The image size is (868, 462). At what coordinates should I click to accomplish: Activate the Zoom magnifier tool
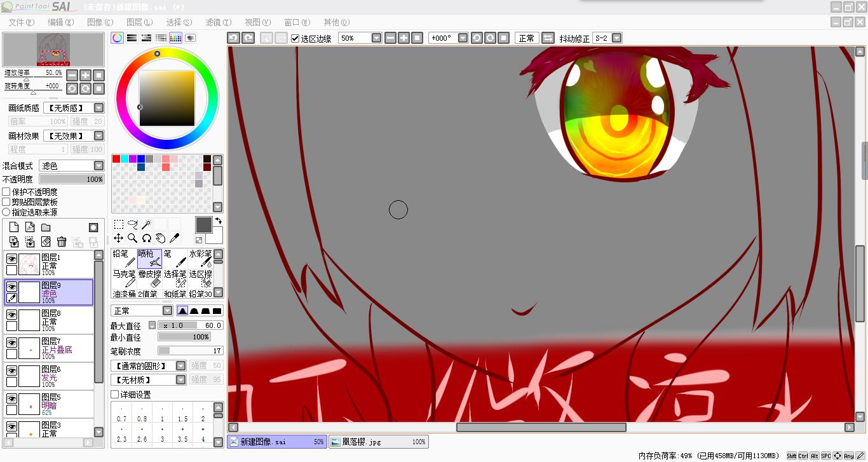click(x=133, y=238)
